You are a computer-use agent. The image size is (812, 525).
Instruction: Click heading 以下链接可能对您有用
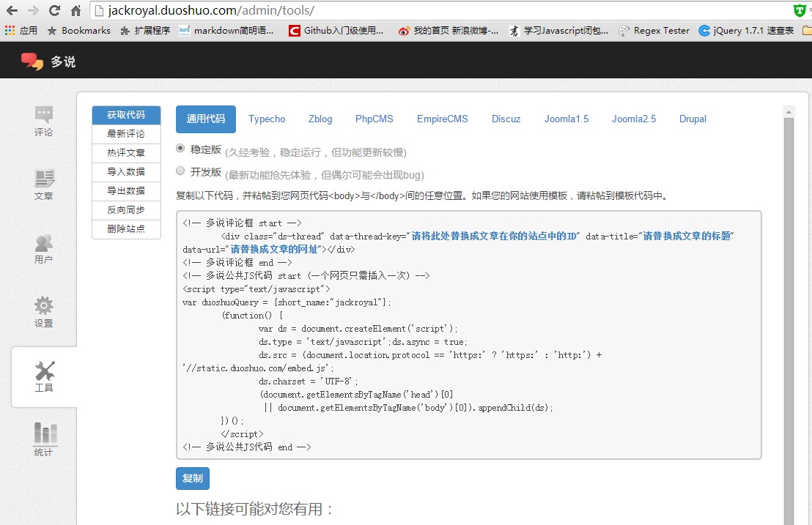tap(254, 509)
